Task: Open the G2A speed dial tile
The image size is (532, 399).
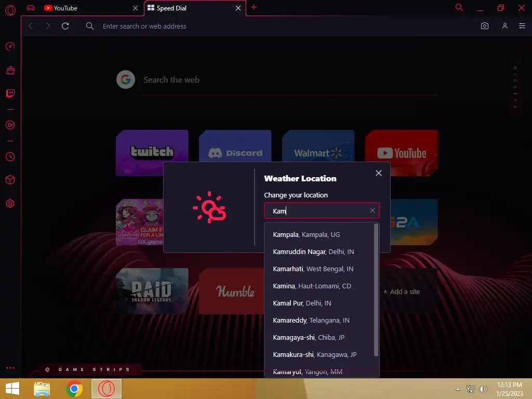Action: tap(414, 222)
